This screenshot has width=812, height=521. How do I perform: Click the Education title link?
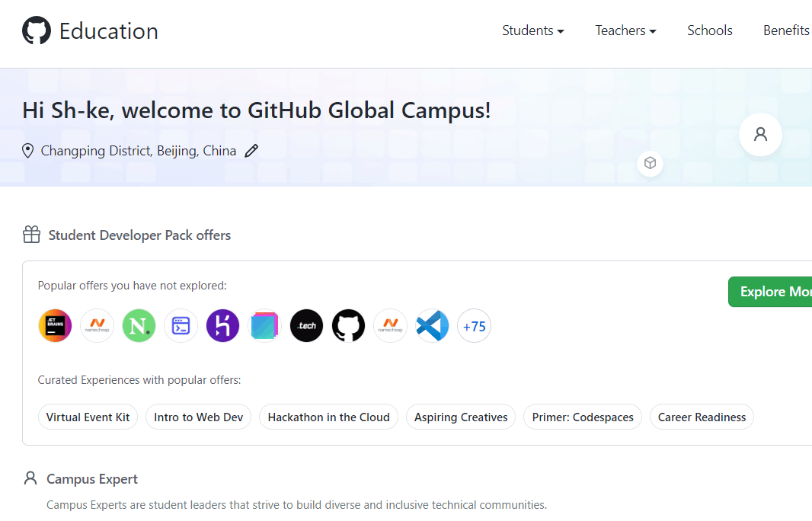[x=109, y=31]
